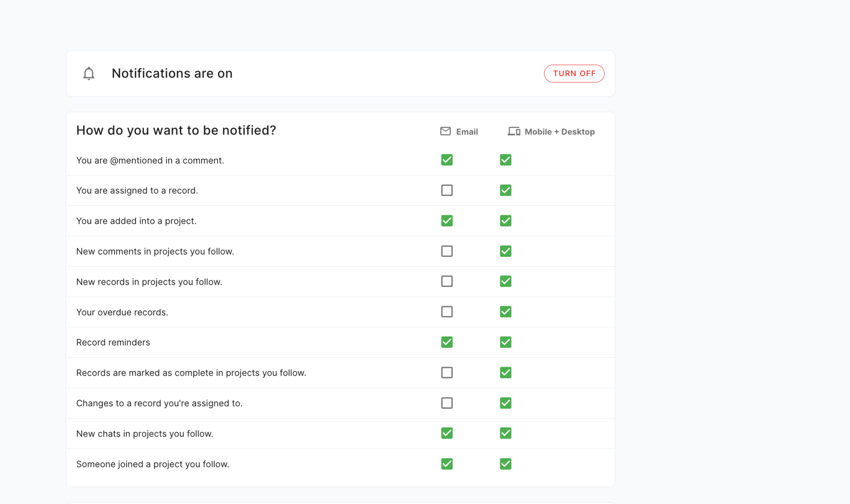Click the Mobile + Desktop column header label
This screenshot has height=504, width=850.
tap(560, 132)
